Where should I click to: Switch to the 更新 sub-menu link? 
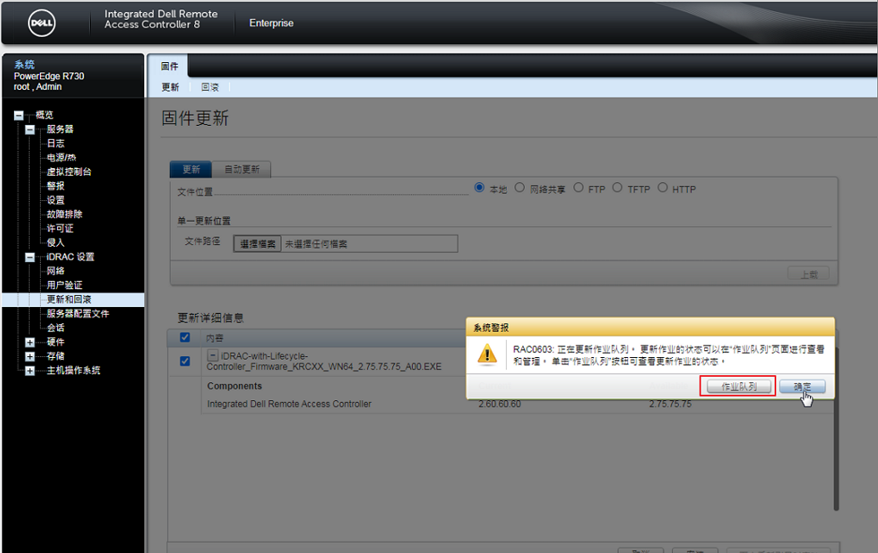(x=170, y=87)
